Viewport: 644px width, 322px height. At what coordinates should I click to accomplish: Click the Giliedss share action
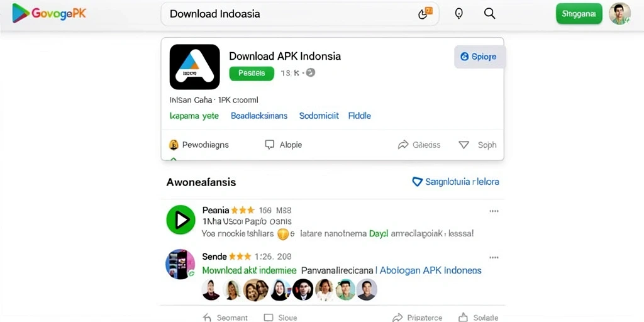(419, 145)
